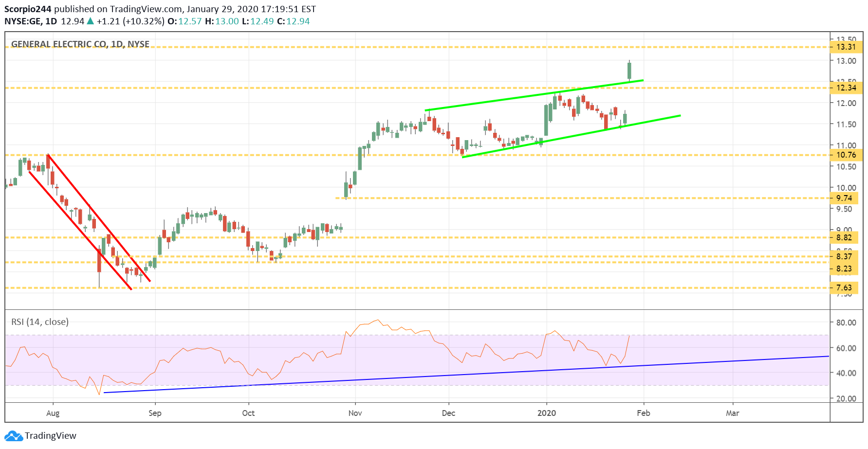Click the 12.00 price scale value
This screenshot has height=449, width=868.
[x=846, y=104]
